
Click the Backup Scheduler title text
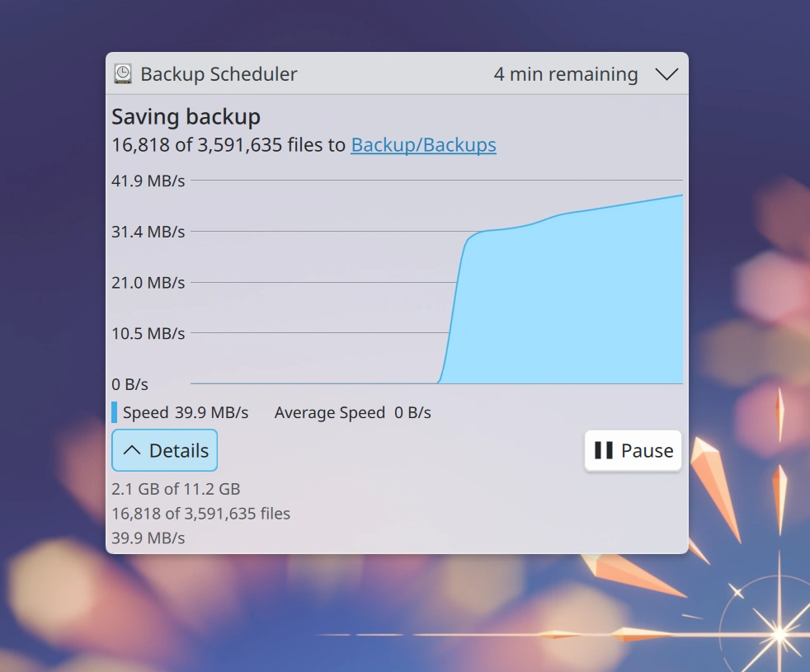pos(219,74)
